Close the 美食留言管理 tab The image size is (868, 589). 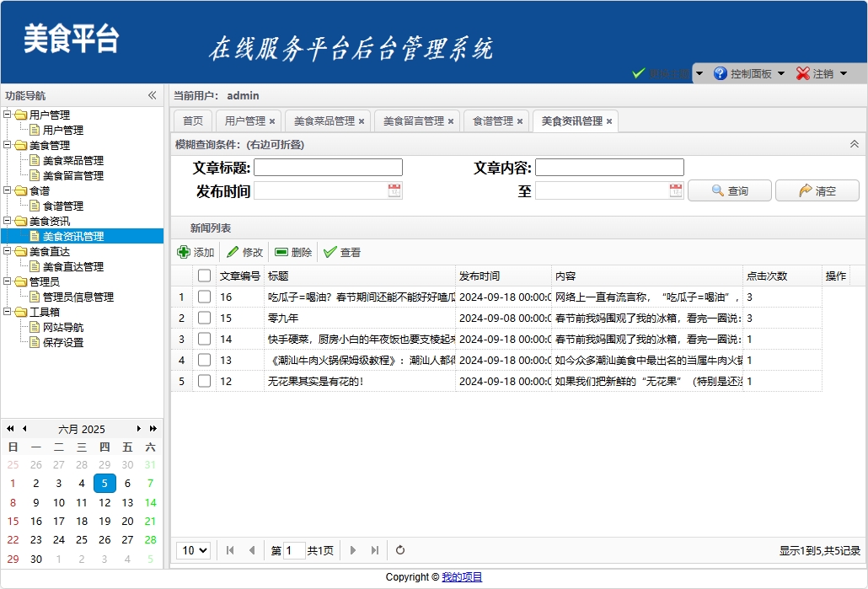click(451, 121)
